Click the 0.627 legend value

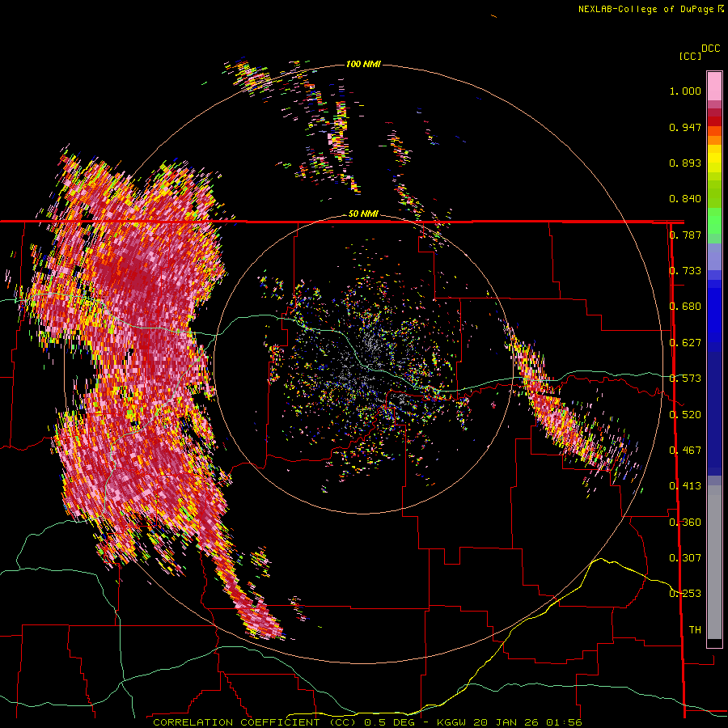(685, 343)
